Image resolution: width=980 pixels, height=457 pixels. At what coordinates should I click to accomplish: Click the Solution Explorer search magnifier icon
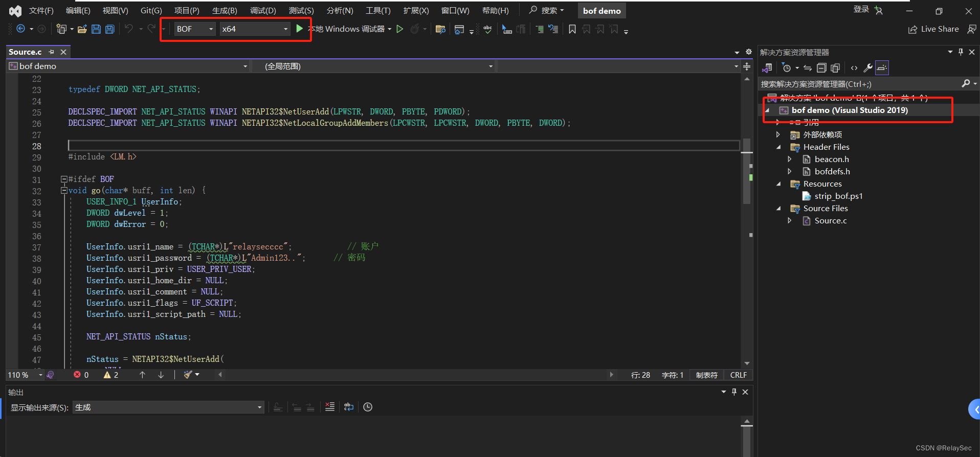coord(966,83)
